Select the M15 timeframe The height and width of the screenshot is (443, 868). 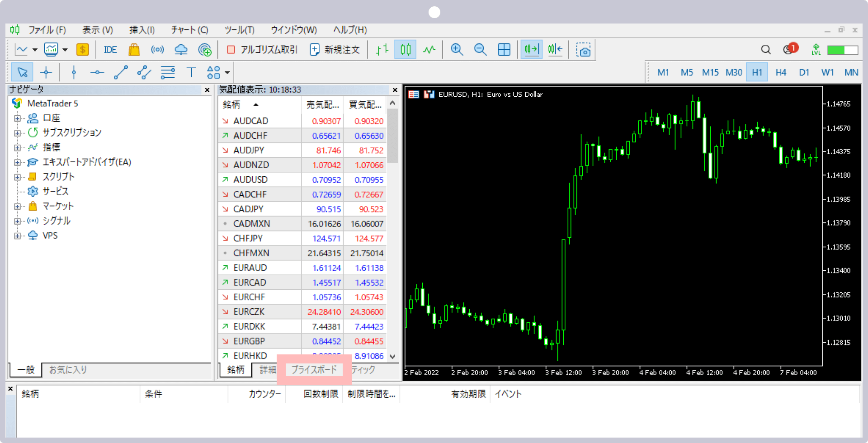click(710, 72)
